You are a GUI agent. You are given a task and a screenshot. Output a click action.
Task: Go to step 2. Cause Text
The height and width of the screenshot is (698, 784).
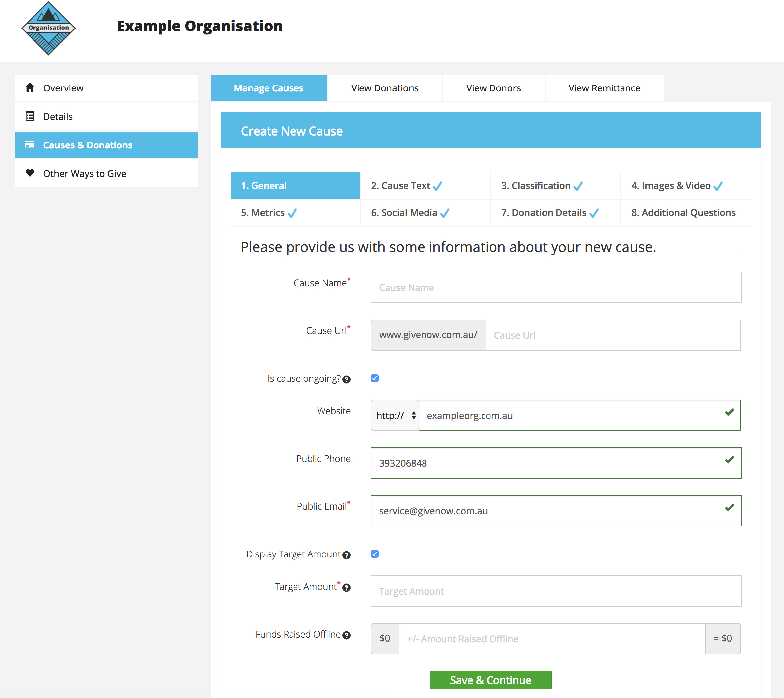(x=425, y=186)
